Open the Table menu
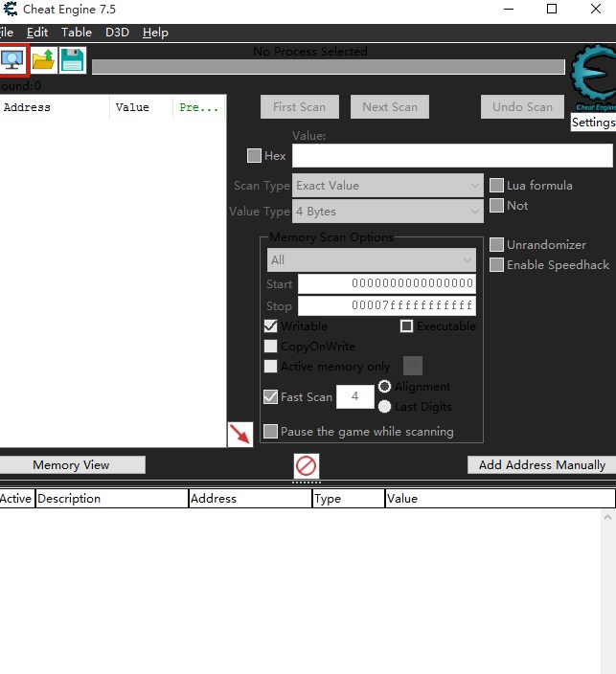The height and width of the screenshot is (674, 616). point(77,33)
